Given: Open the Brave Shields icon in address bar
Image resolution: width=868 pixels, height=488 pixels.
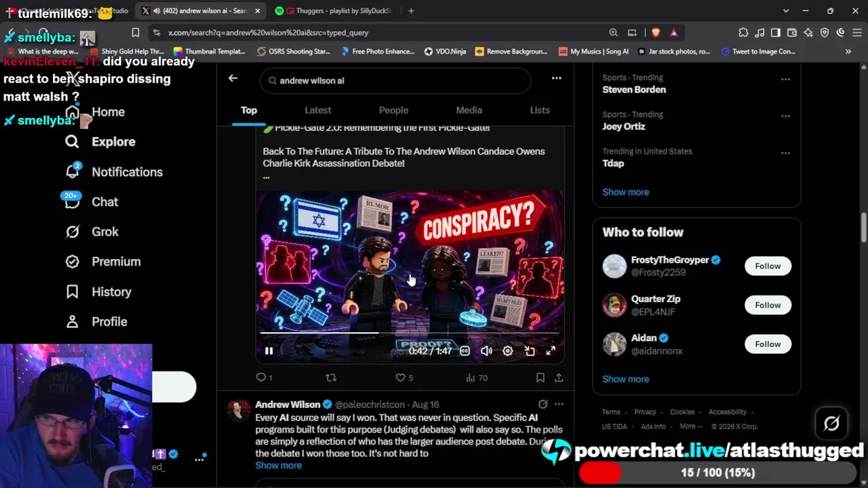Looking at the screenshot, I should tap(656, 33).
